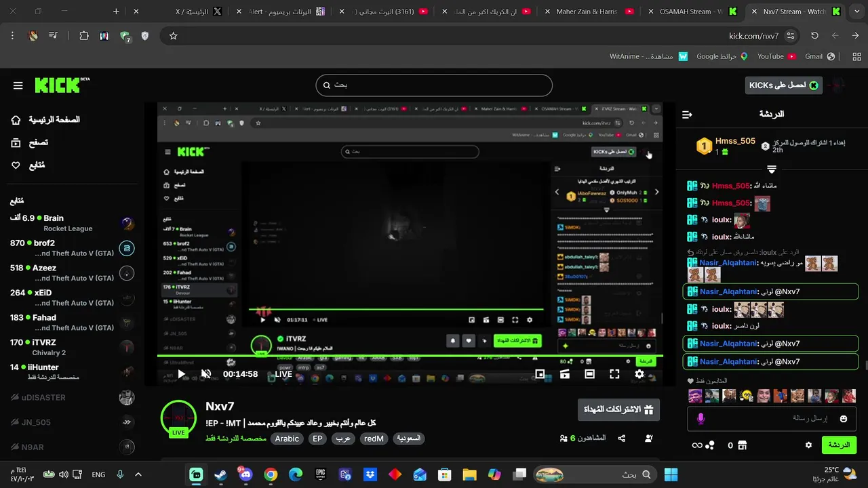Select the redM tag
This screenshot has height=488, width=868.
coord(374,439)
